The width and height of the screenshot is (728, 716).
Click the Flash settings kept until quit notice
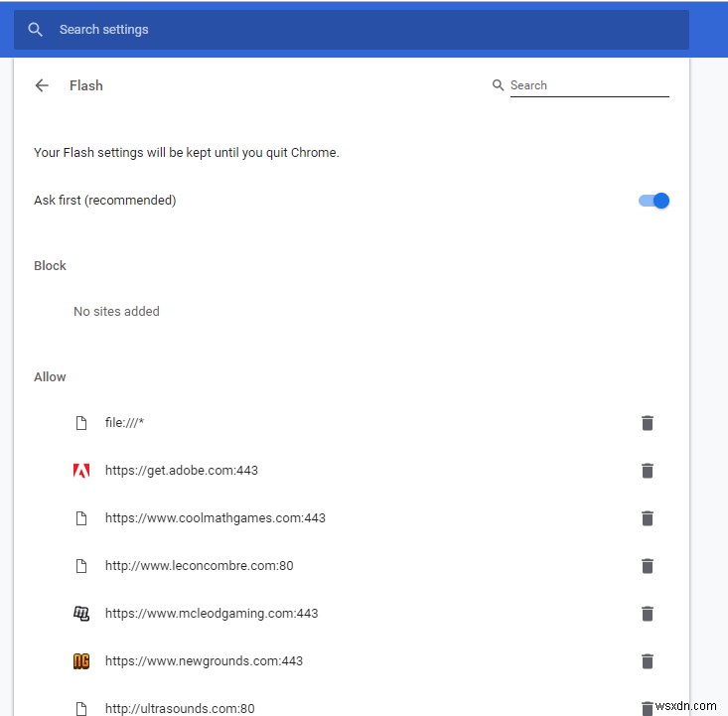click(187, 153)
